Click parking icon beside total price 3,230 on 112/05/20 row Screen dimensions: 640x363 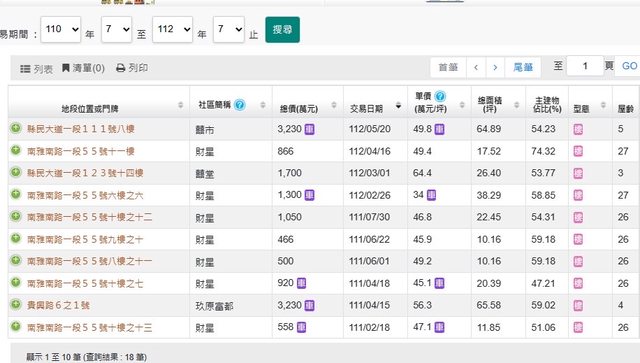click(309, 129)
